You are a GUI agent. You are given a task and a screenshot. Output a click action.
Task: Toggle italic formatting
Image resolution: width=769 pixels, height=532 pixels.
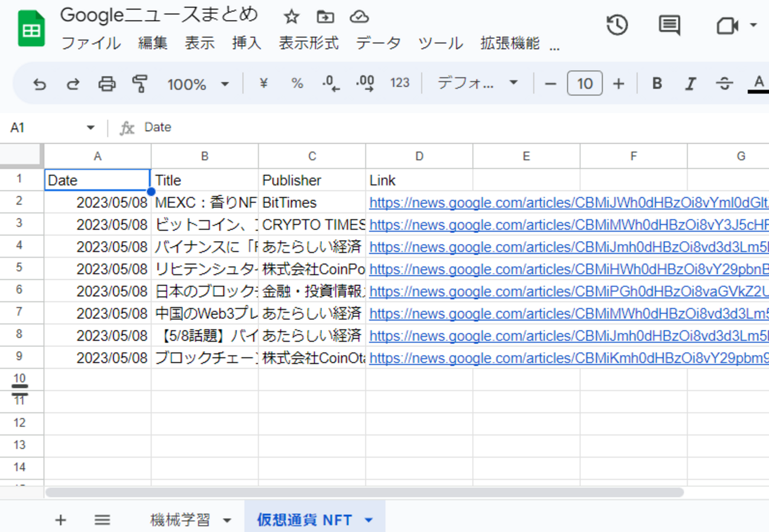point(690,84)
